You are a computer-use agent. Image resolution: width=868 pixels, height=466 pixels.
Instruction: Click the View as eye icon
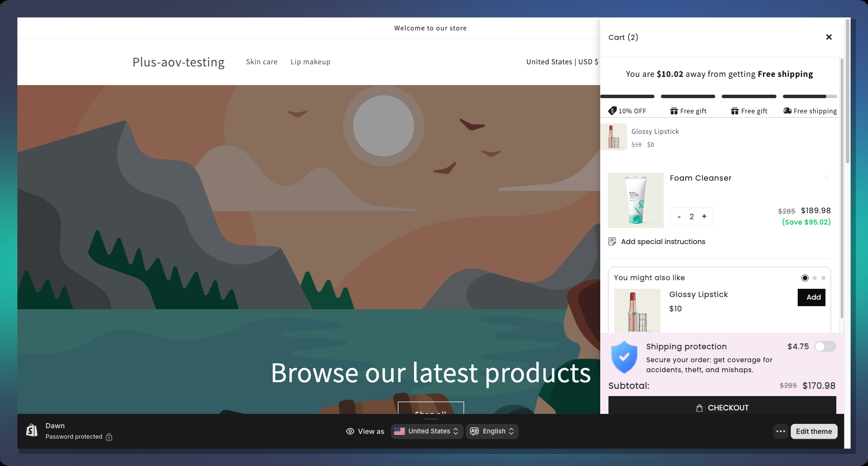pyautogui.click(x=350, y=431)
